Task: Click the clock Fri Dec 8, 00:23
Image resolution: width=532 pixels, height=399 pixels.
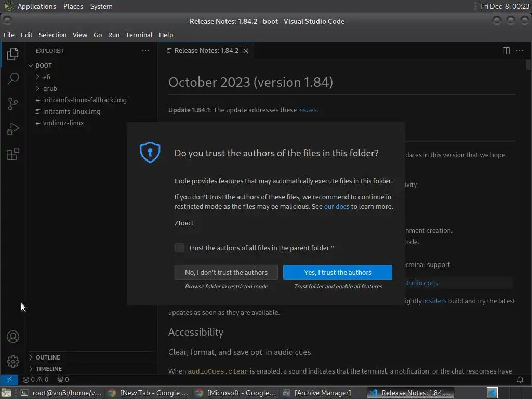Action: (504, 6)
